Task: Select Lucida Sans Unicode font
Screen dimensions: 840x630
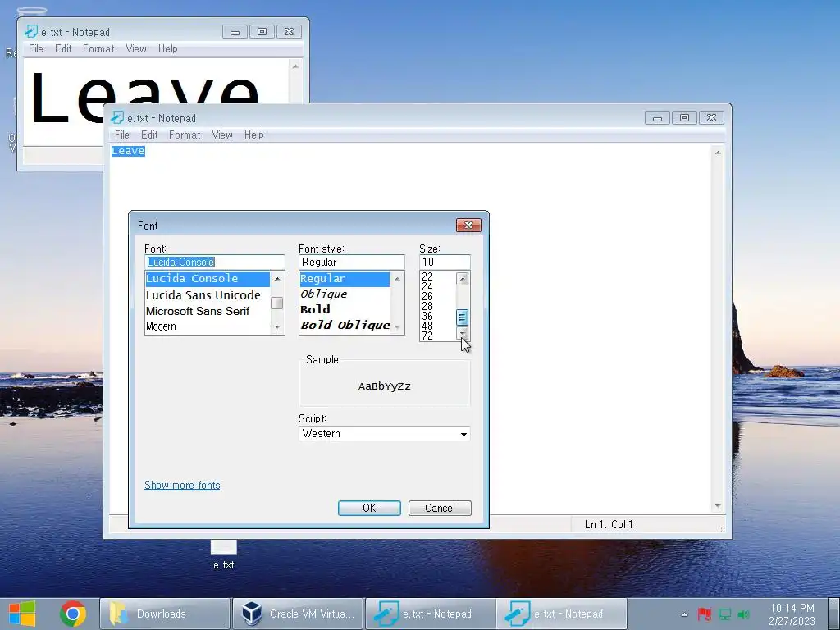Action: (208, 295)
